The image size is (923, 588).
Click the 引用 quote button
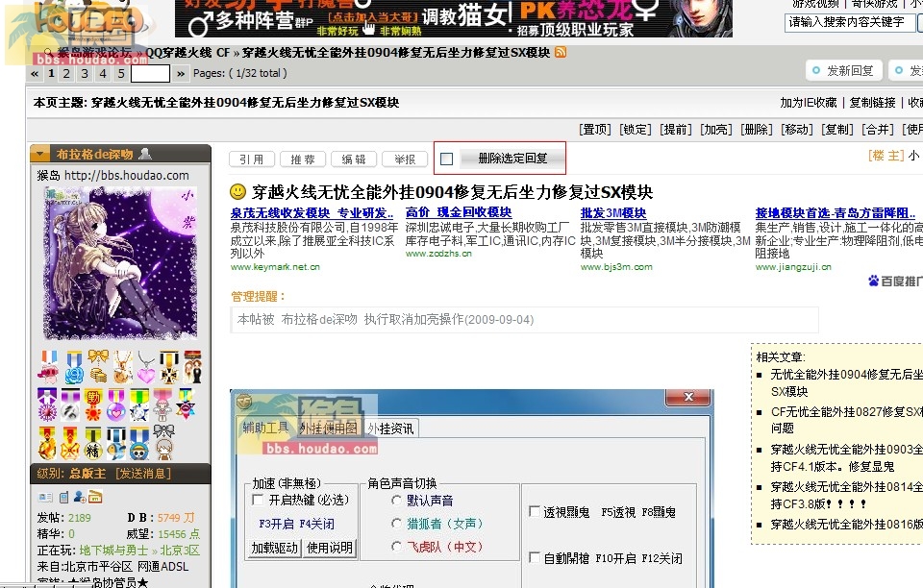coord(252,159)
